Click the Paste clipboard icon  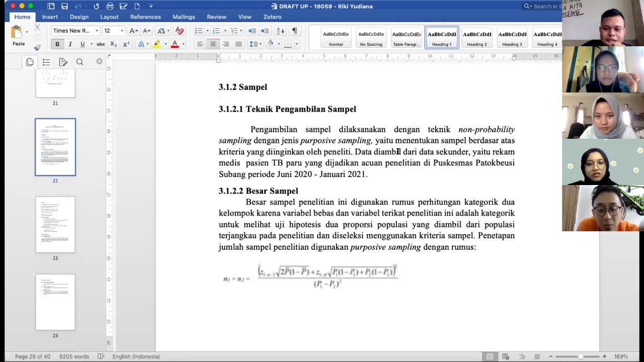pyautogui.click(x=17, y=32)
